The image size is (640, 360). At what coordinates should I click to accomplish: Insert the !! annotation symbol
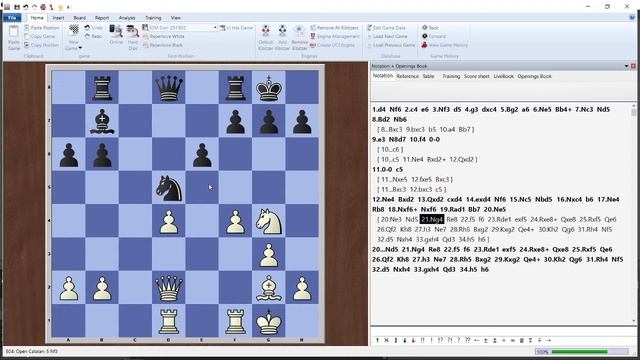coord(422,340)
